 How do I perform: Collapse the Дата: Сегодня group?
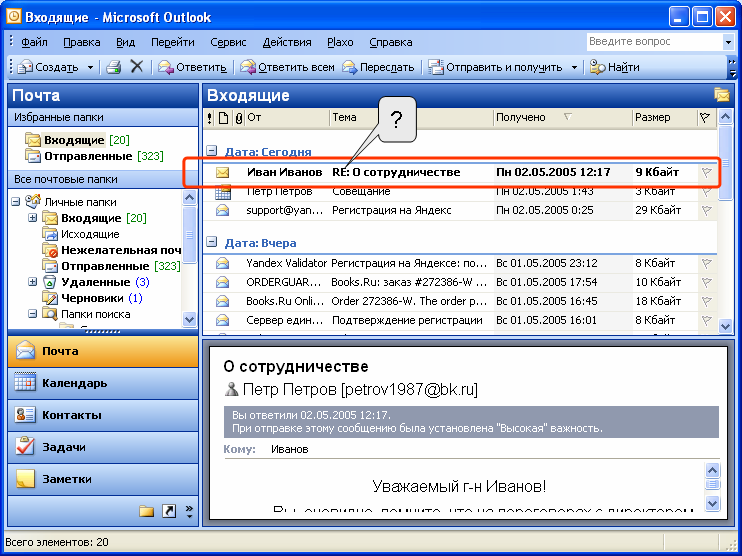[212, 151]
